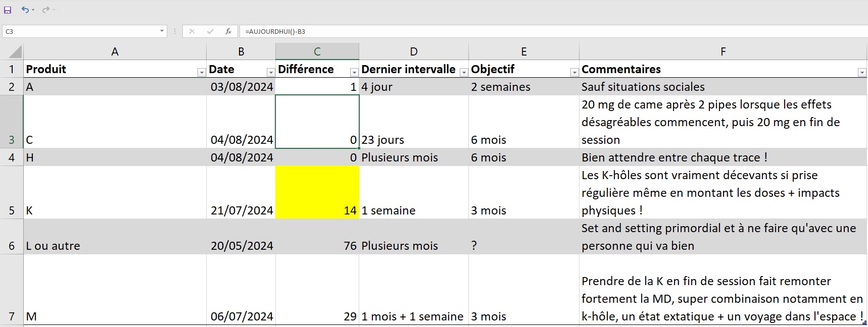Select column C header
Viewport: 868px width, 327px height.
(317, 51)
